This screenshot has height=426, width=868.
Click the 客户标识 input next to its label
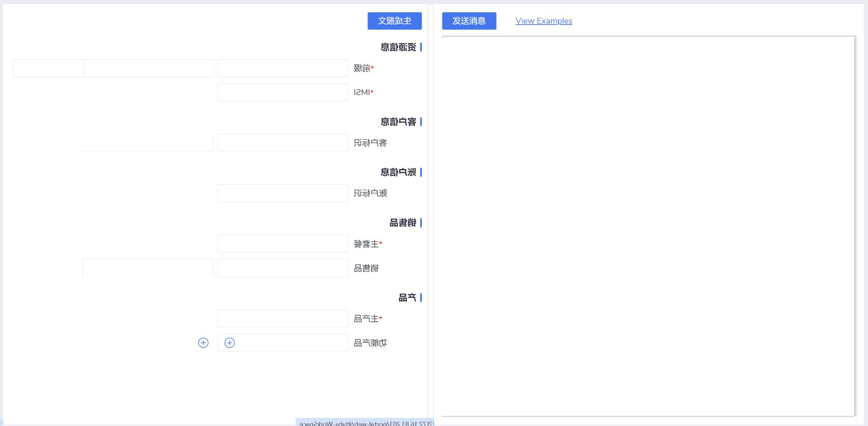pos(283,143)
